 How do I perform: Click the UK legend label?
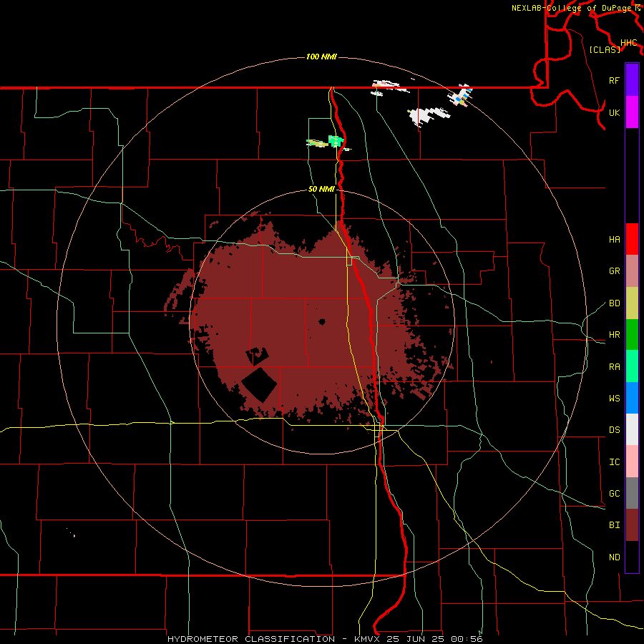(x=614, y=112)
